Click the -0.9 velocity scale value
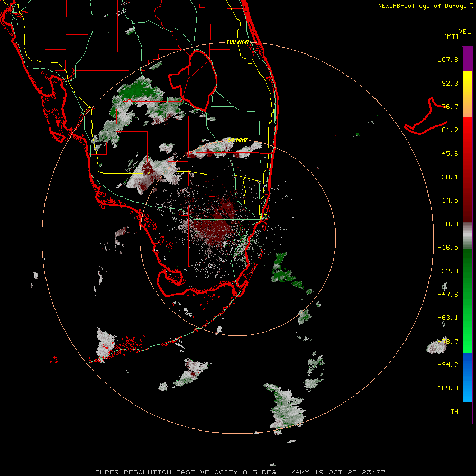The height and width of the screenshot is (476, 476). (450, 224)
